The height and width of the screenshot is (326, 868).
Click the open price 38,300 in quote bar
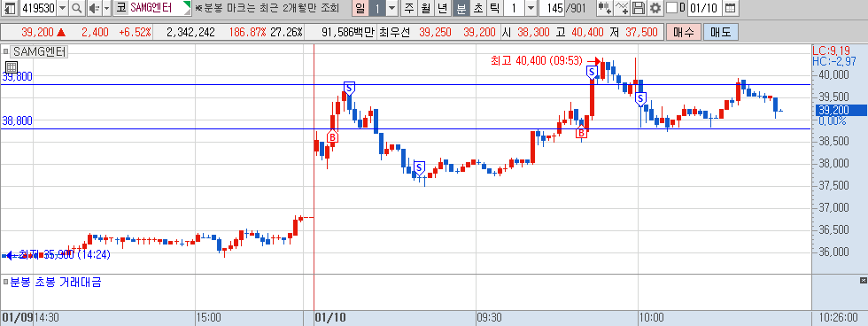pyautogui.click(x=533, y=33)
